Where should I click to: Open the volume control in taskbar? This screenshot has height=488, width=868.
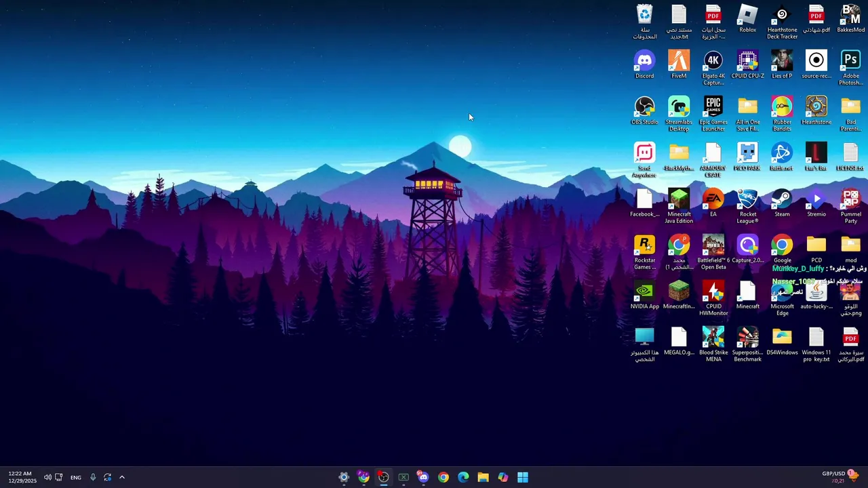[x=47, y=477]
